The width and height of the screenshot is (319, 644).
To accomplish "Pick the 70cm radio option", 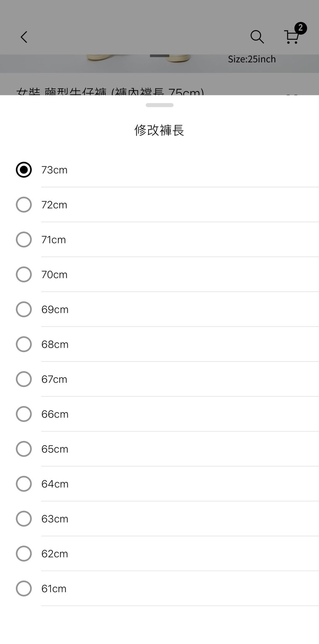I will coord(24,275).
